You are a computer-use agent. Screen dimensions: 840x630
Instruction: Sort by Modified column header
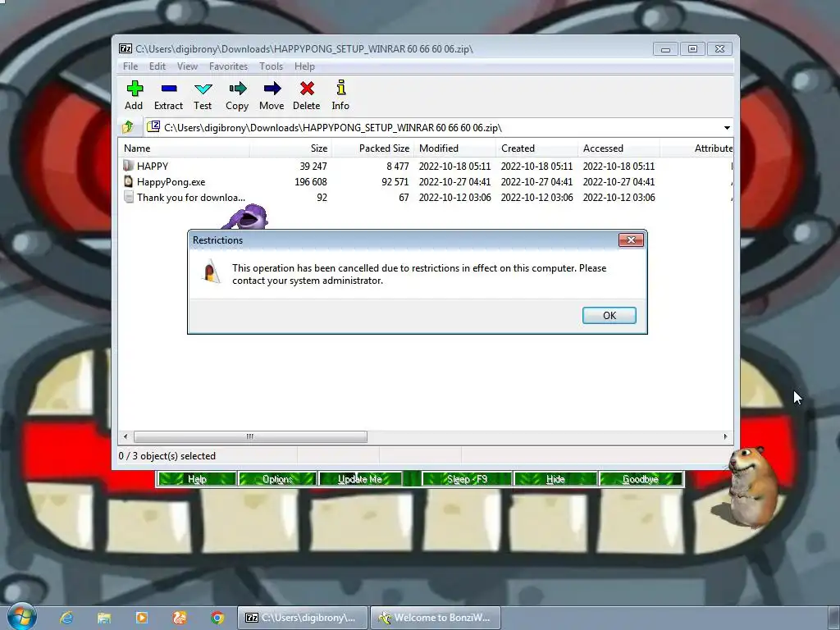pos(454,148)
